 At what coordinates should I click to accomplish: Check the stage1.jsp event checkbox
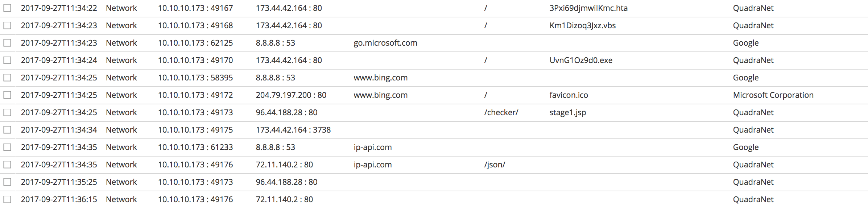7,112
